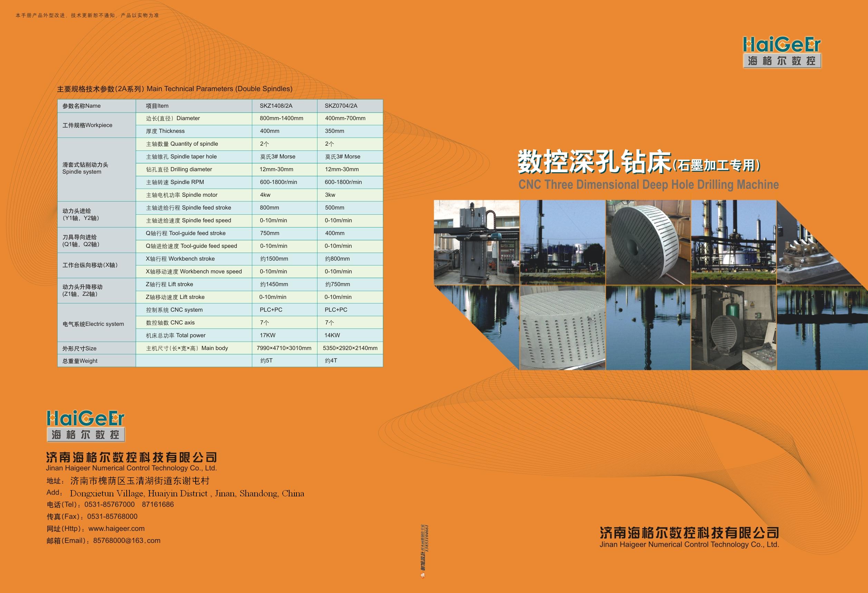The image size is (868, 593).
Task: Click the parenthetical text 石墨加工专用
Action: point(717,165)
